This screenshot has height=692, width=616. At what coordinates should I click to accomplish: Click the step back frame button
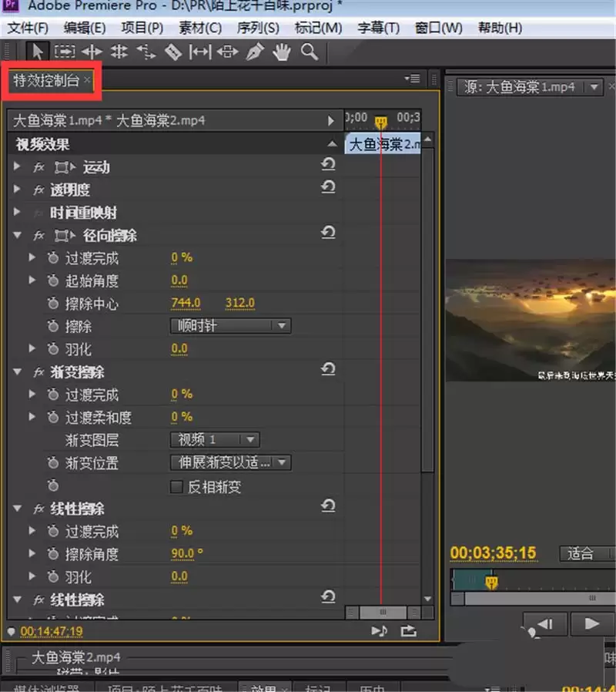coord(545,623)
